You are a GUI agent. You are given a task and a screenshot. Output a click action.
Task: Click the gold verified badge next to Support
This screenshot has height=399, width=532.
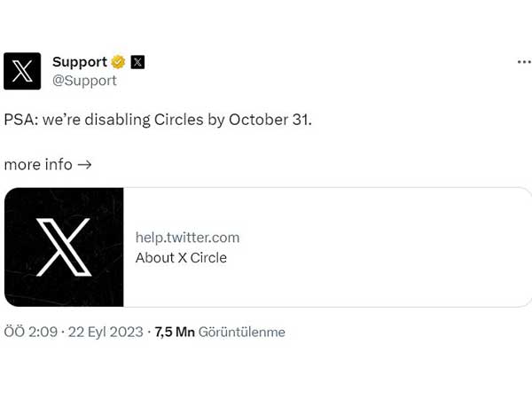(118, 62)
